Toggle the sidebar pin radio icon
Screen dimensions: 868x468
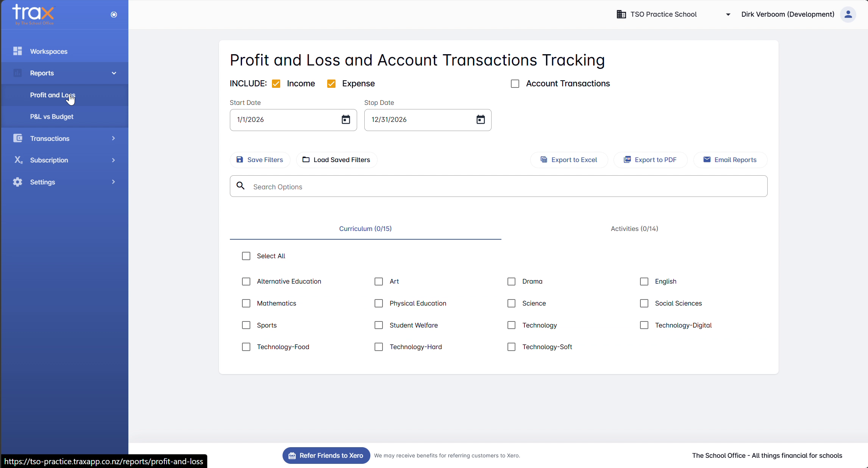point(114,14)
